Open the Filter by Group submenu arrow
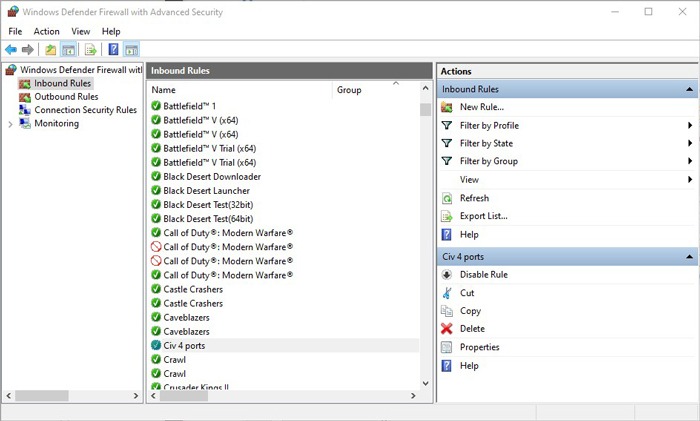Viewport: 700px width, 421px height. pyautogui.click(x=690, y=161)
